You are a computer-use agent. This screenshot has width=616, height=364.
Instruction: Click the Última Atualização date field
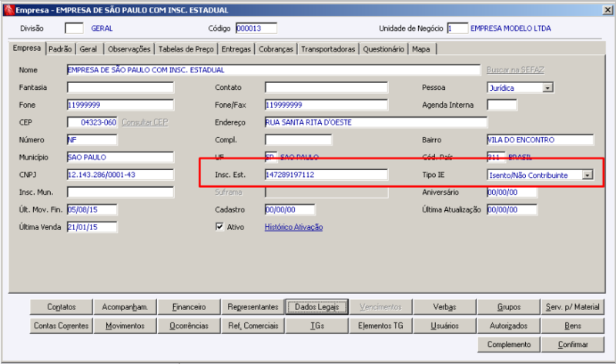(512, 209)
